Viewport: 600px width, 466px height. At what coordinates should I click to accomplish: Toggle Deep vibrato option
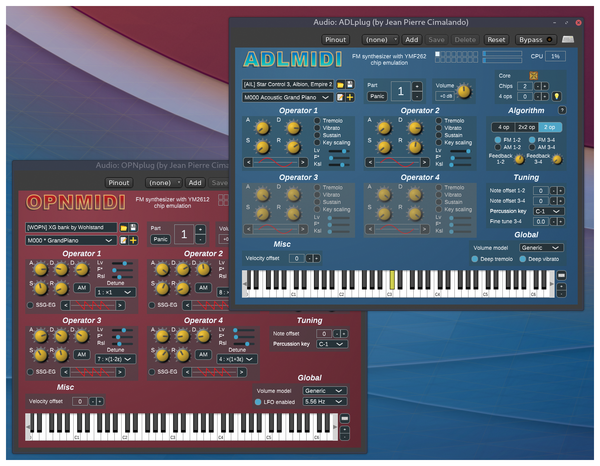(x=523, y=259)
